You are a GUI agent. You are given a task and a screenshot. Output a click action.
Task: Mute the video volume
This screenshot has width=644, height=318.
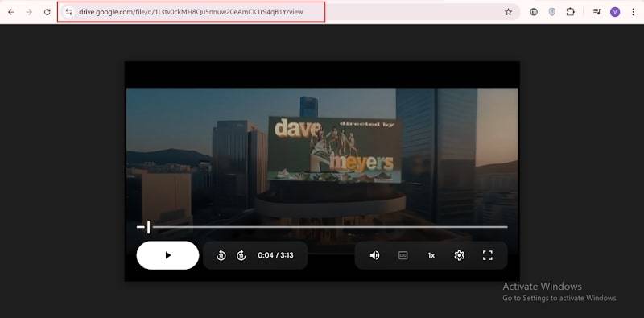coord(374,255)
